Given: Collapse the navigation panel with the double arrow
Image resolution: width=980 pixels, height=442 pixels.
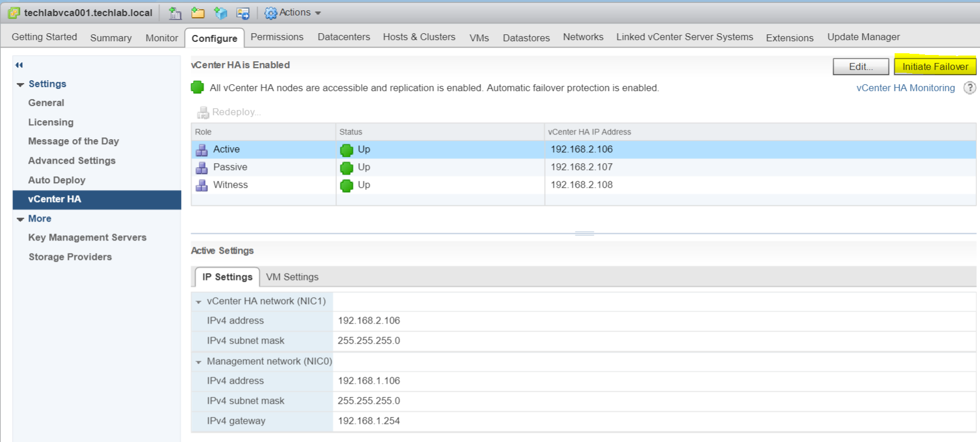Looking at the screenshot, I should [x=19, y=65].
